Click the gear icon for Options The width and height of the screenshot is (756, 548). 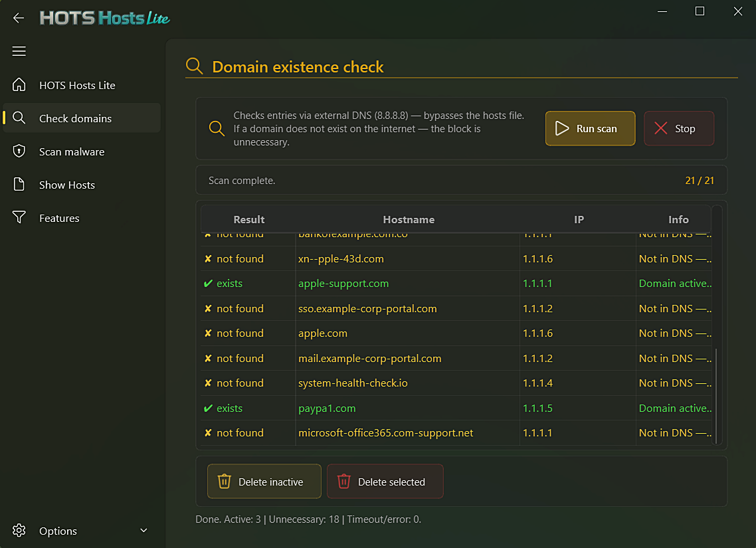[x=19, y=531]
